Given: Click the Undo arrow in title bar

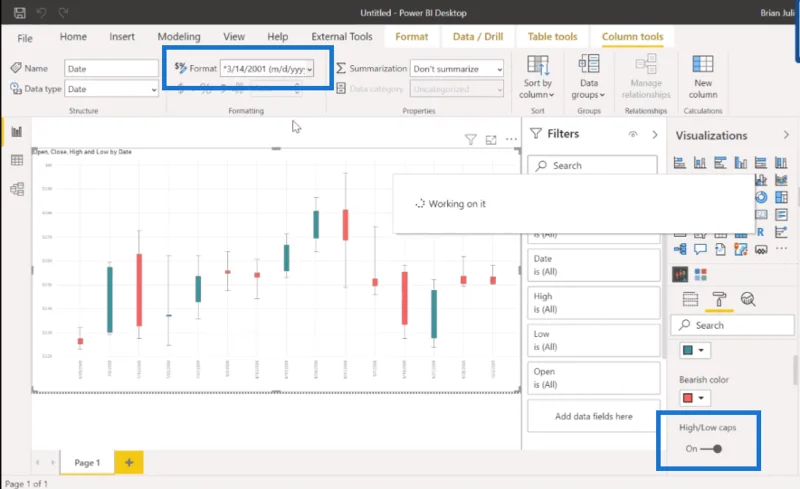Looking at the screenshot, I should coord(41,12).
